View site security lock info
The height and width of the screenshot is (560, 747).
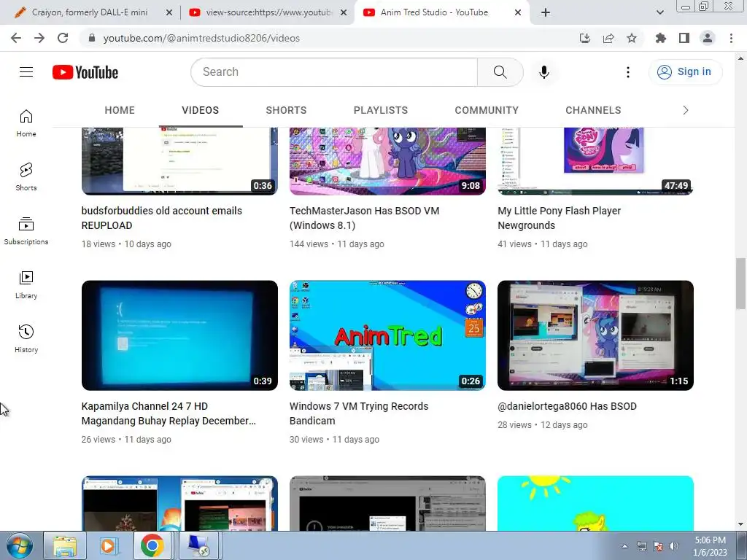tap(92, 38)
